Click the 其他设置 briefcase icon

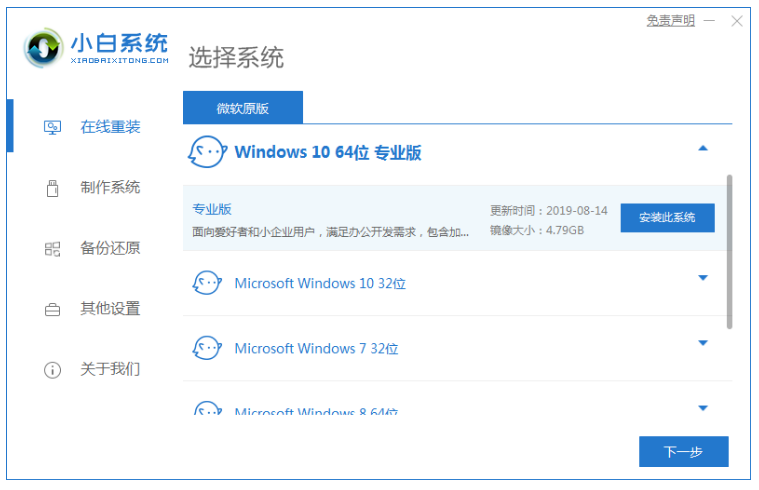53,309
